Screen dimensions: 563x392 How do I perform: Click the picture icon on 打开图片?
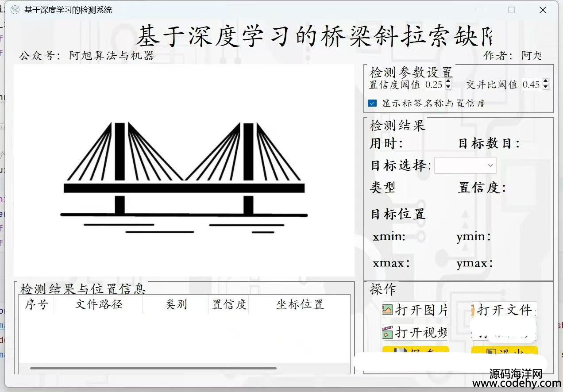388,310
